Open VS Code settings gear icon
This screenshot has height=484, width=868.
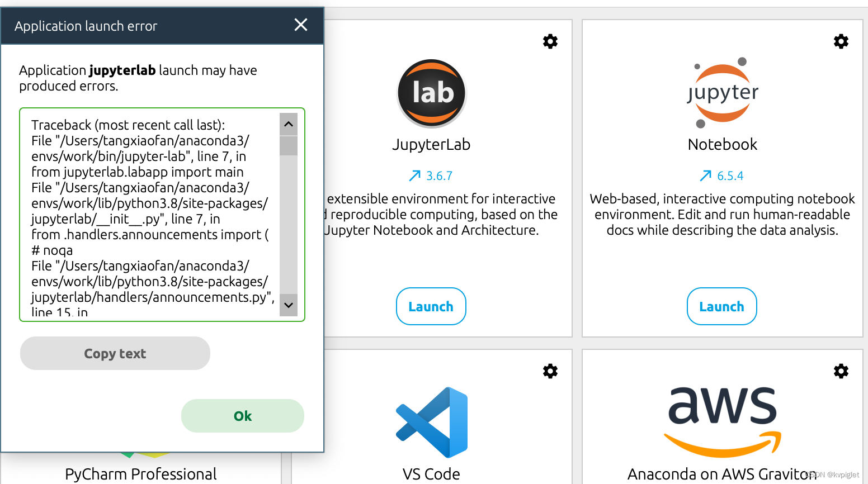550,371
